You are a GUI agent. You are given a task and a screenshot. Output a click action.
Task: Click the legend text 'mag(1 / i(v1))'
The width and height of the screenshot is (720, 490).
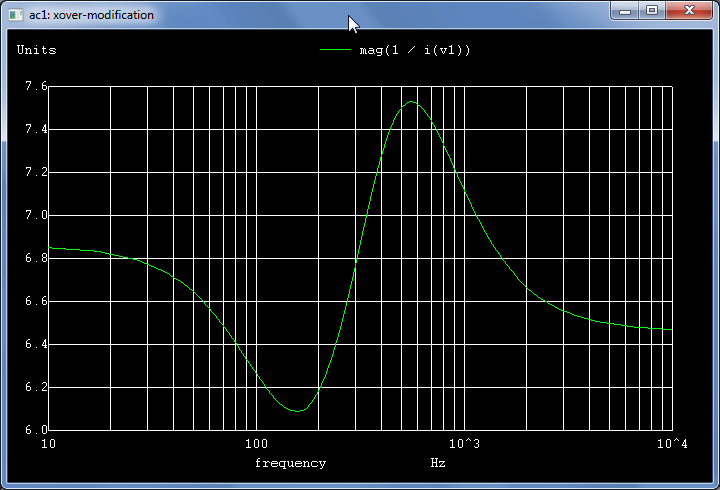pos(415,50)
